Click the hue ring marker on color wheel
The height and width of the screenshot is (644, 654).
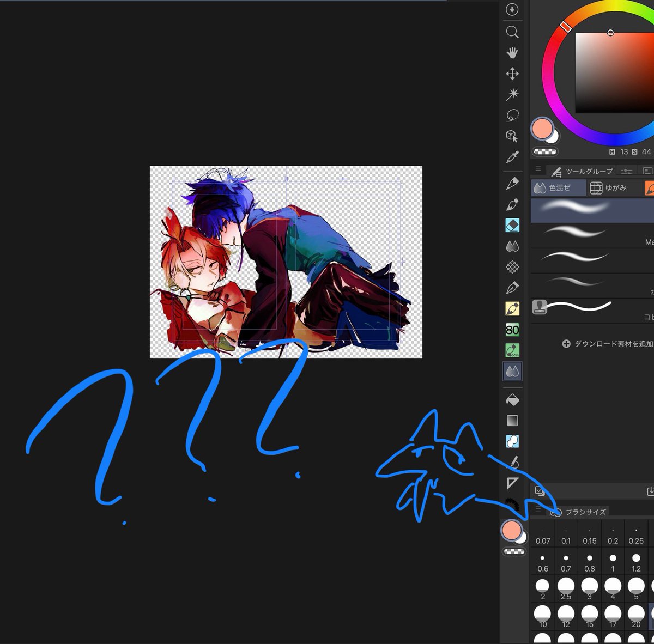565,27
